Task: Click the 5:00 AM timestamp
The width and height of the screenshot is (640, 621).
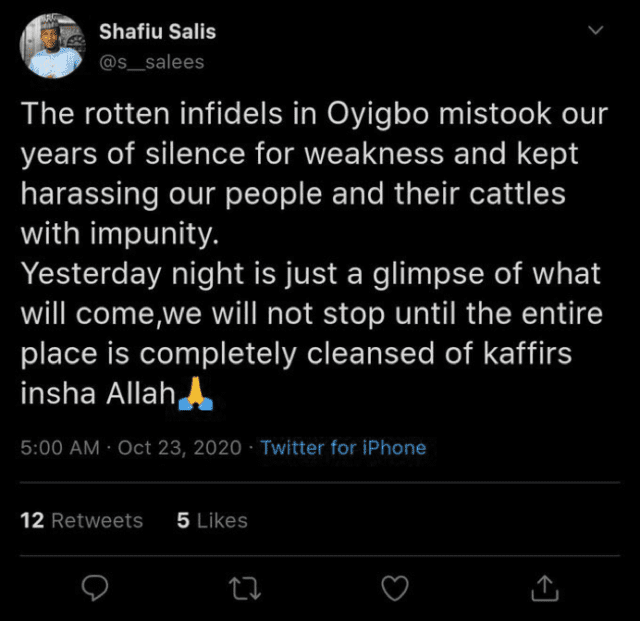Action: click(60, 448)
